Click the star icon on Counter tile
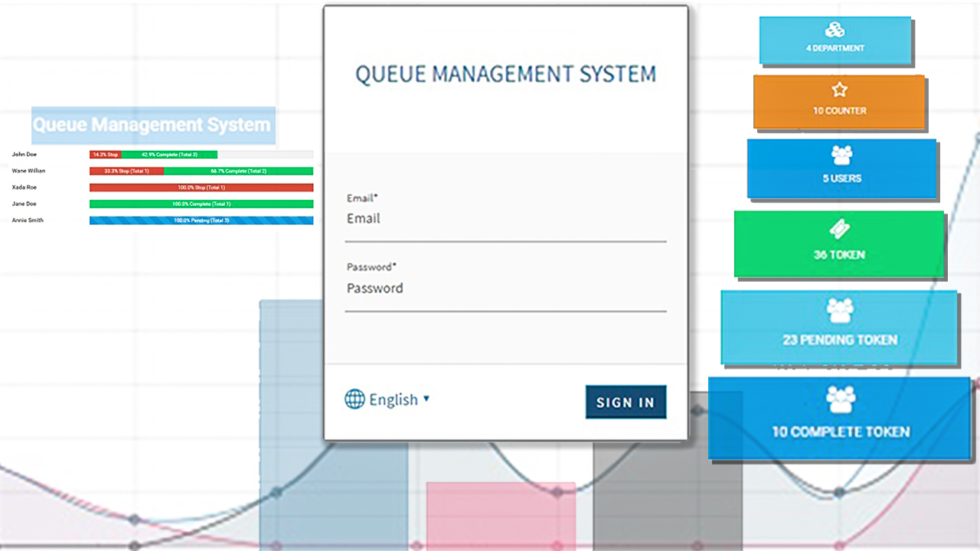The height and width of the screenshot is (551, 980). 839,90
